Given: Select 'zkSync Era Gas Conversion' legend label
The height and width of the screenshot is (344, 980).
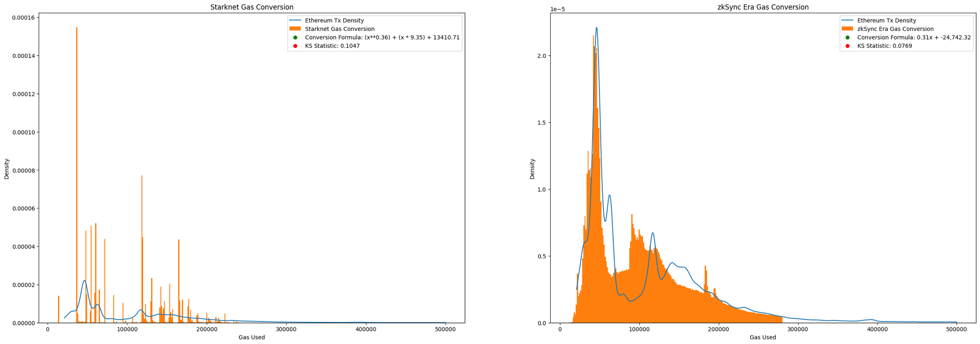Looking at the screenshot, I should click(x=895, y=29).
